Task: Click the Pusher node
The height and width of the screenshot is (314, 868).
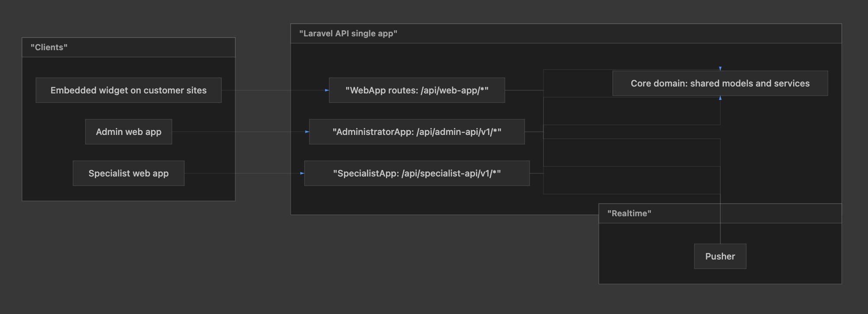Action: 720,256
